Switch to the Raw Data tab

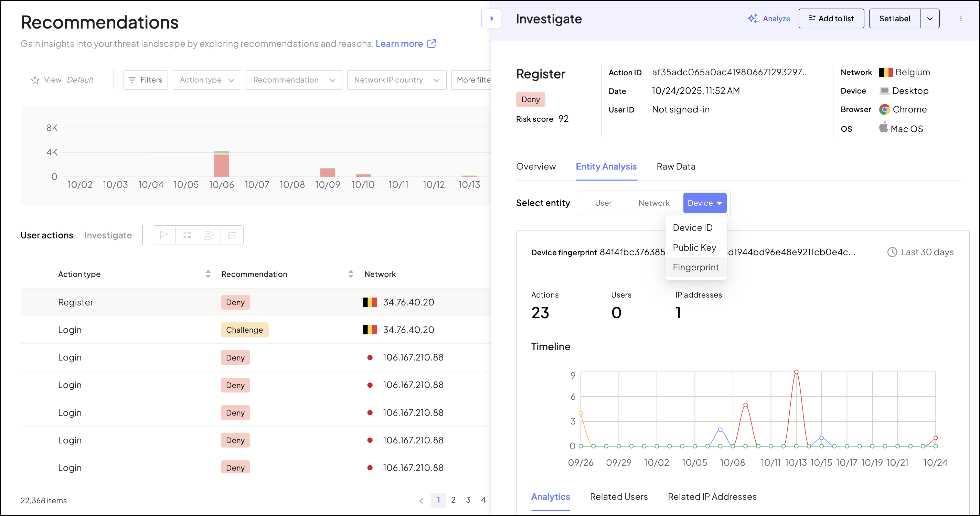[x=676, y=166]
